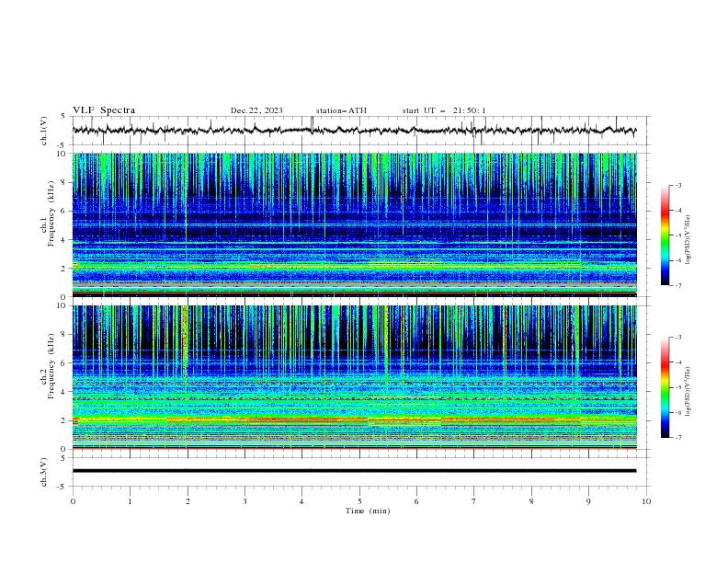Viewport: 728px width, 563px height.
Task: Click the "ch.3(V)" axis label
Action: 44,472
